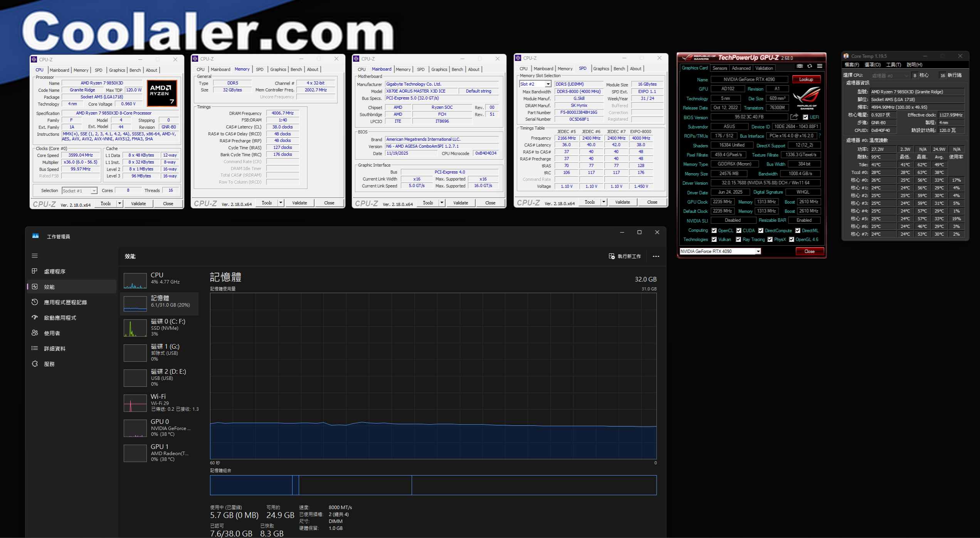Switch to Sensors tab in GPU-Z

point(719,68)
